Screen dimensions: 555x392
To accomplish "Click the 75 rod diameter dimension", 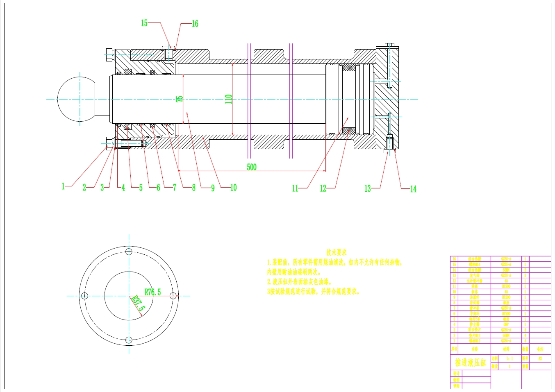I will click(x=180, y=99).
